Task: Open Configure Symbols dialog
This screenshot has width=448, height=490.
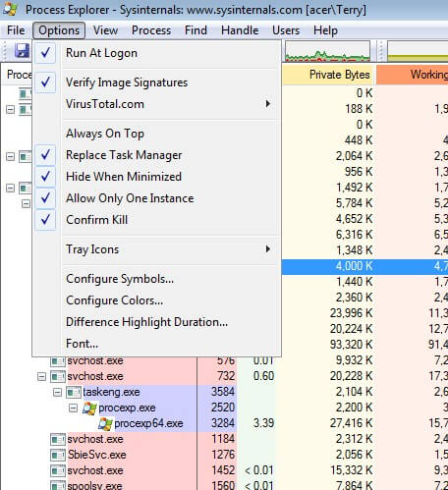Action: pos(156,279)
